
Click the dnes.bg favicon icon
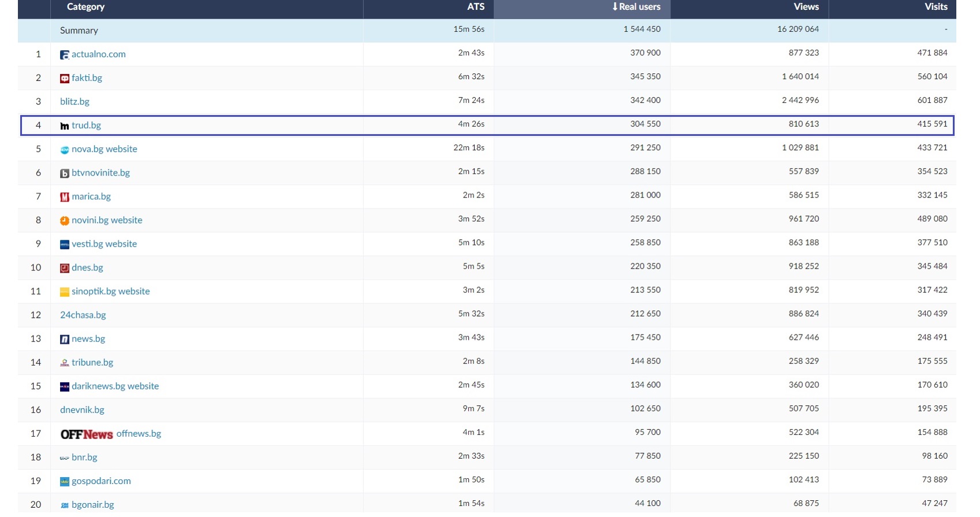(x=65, y=268)
